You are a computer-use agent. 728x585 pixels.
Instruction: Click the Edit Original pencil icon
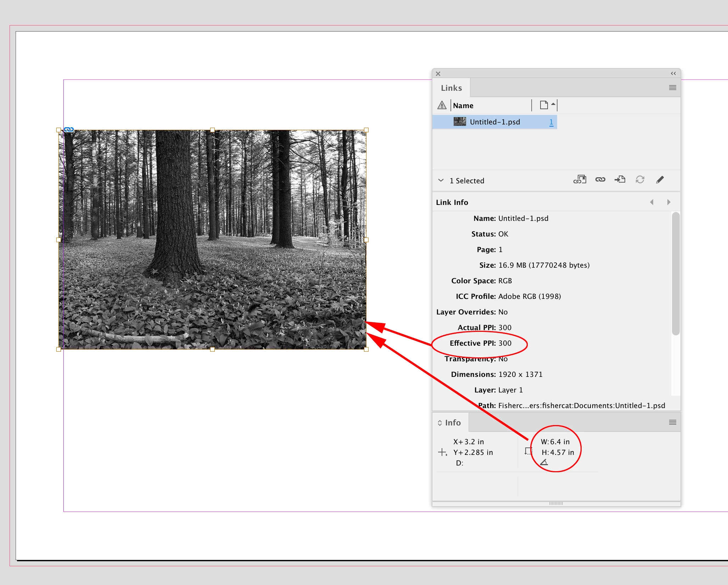tap(660, 180)
